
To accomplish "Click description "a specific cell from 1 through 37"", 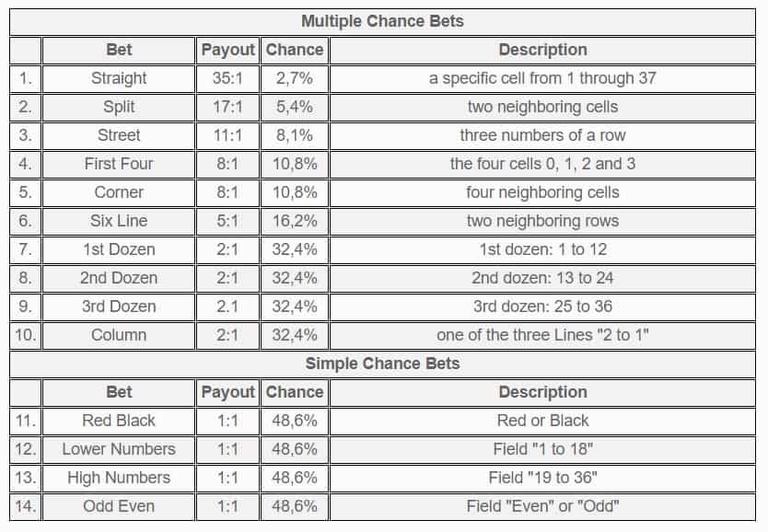I will [542, 78].
